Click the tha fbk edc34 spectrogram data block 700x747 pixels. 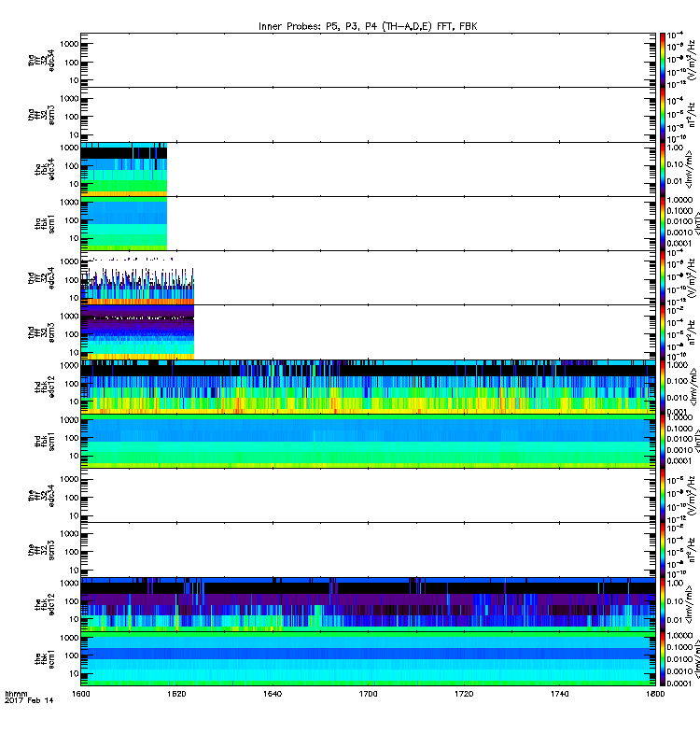(124, 169)
